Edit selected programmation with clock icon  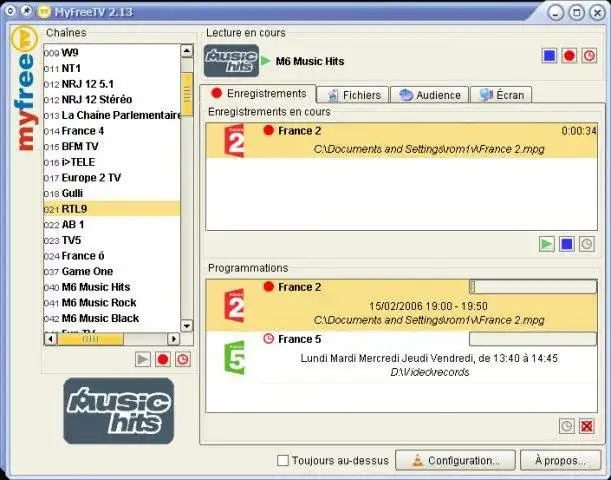coord(567,426)
